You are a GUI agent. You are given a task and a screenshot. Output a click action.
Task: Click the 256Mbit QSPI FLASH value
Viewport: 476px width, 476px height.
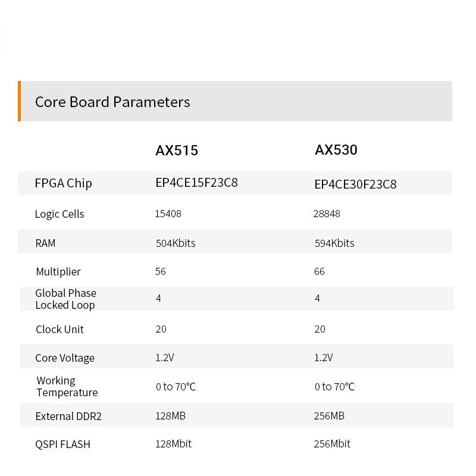click(332, 444)
